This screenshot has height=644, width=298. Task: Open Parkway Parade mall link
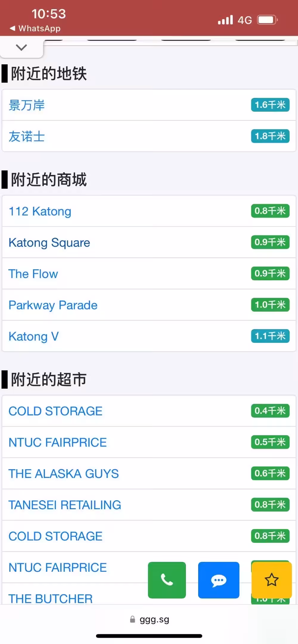coord(53,305)
